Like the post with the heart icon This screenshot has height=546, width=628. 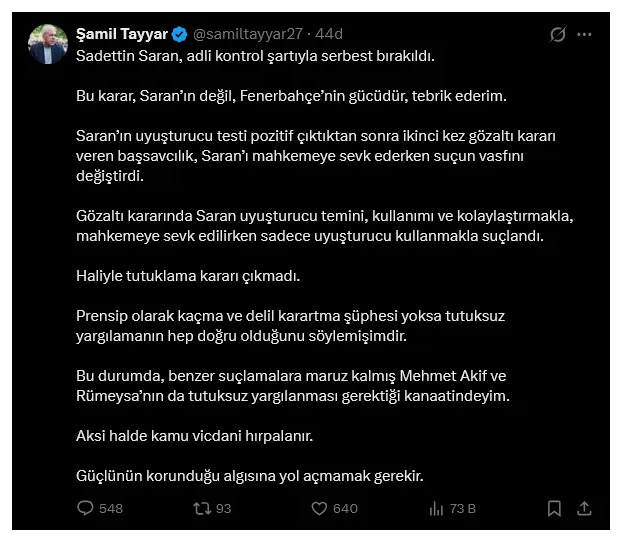pos(319,508)
